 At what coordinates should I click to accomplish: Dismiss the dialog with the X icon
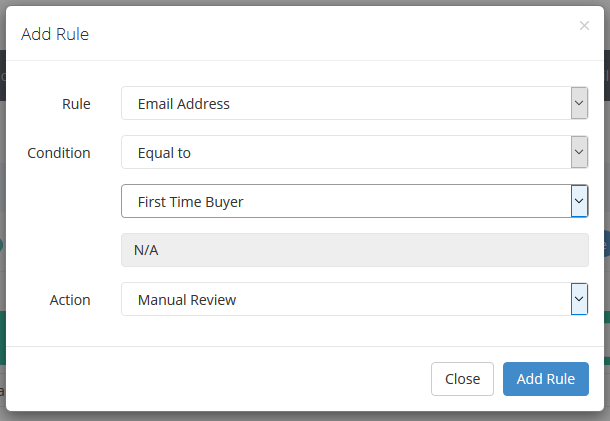(584, 26)
